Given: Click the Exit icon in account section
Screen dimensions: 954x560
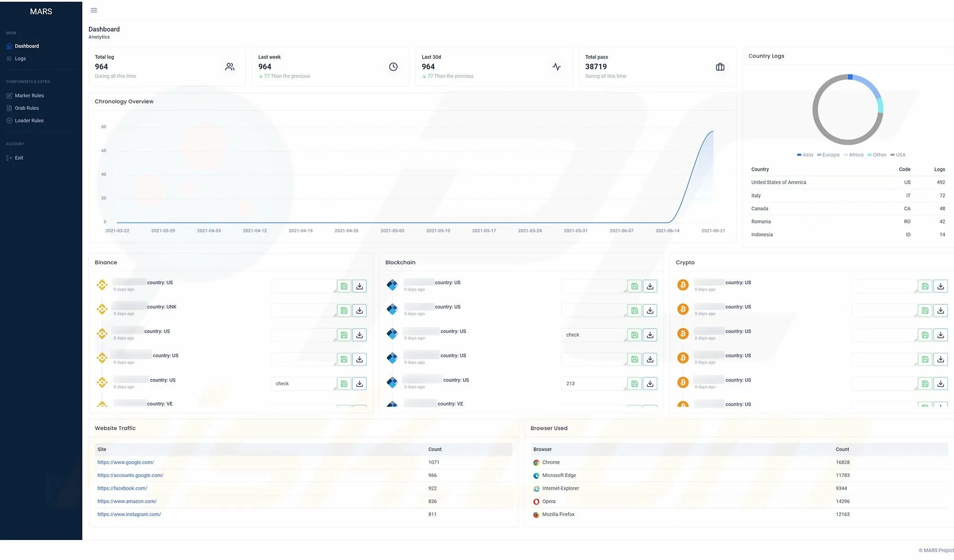Looking at the screenshot, I should pos(10,158).
